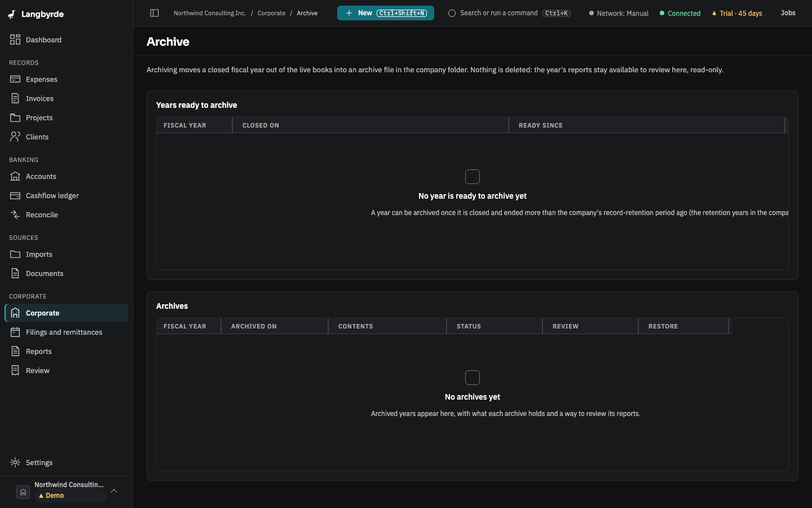812x508 pixels.
Task: Click the Accounts bank icon
Action: click(x=15, y=176)
